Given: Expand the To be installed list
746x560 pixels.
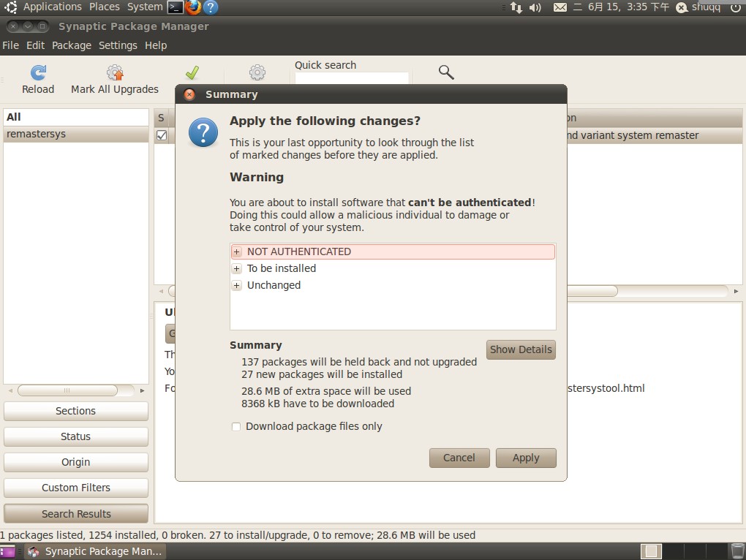Looking at the screenshot, I should click(x=237, y=268).
